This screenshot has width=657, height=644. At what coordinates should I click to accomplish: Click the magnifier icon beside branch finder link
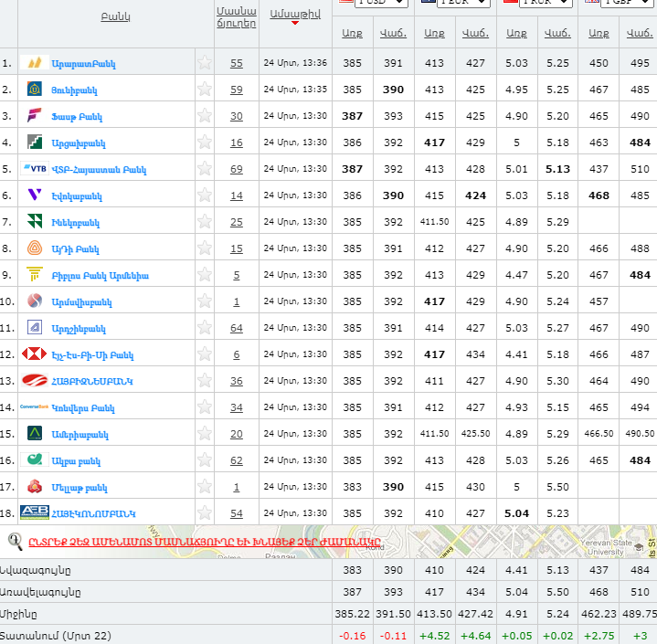coord(16,541)
